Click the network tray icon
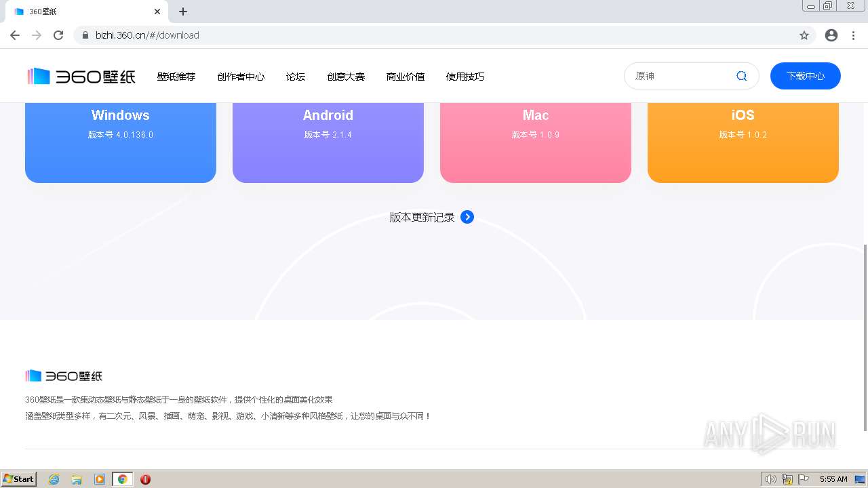 coord(787,479)
